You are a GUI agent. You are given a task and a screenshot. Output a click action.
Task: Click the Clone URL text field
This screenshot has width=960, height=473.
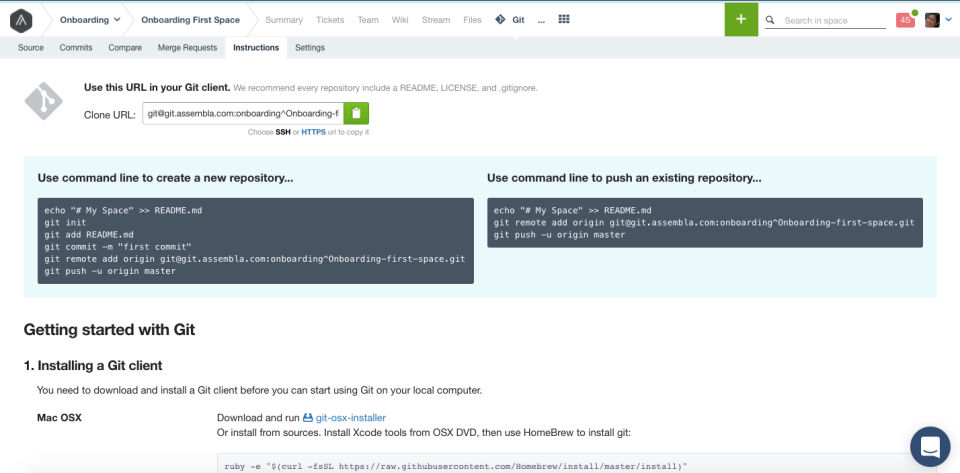243,114
